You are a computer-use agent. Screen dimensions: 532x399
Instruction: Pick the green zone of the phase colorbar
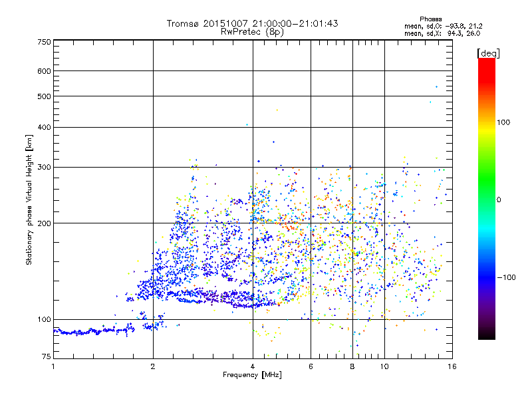(x=487, y=180)
